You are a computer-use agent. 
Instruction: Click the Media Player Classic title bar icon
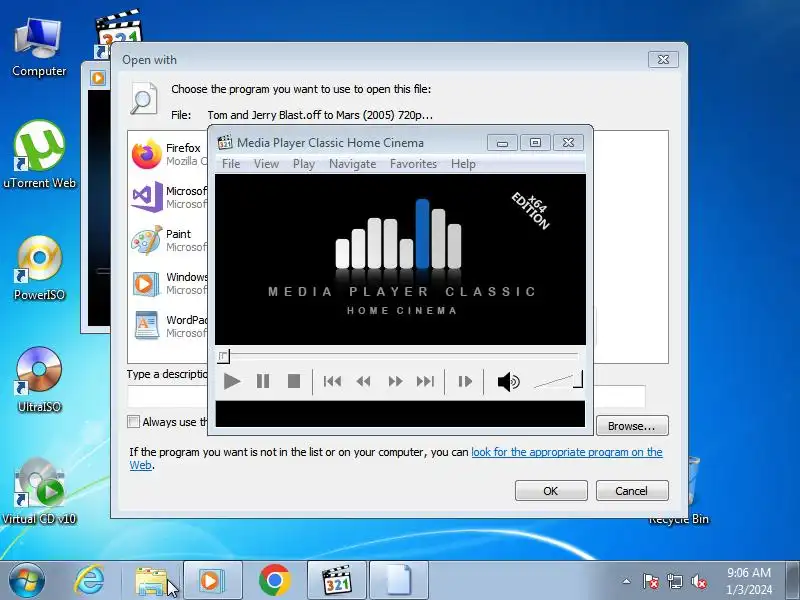(224, 142)
